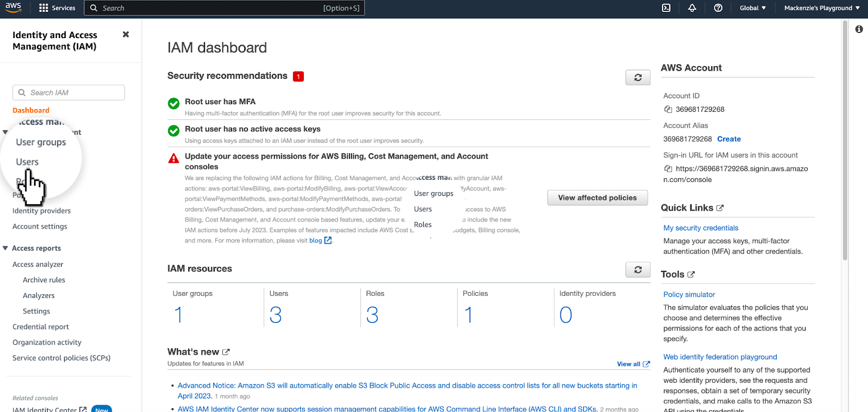Collapse the Access reports section
The width and height of the screenshot is (868, 412).
pos(5,248)
